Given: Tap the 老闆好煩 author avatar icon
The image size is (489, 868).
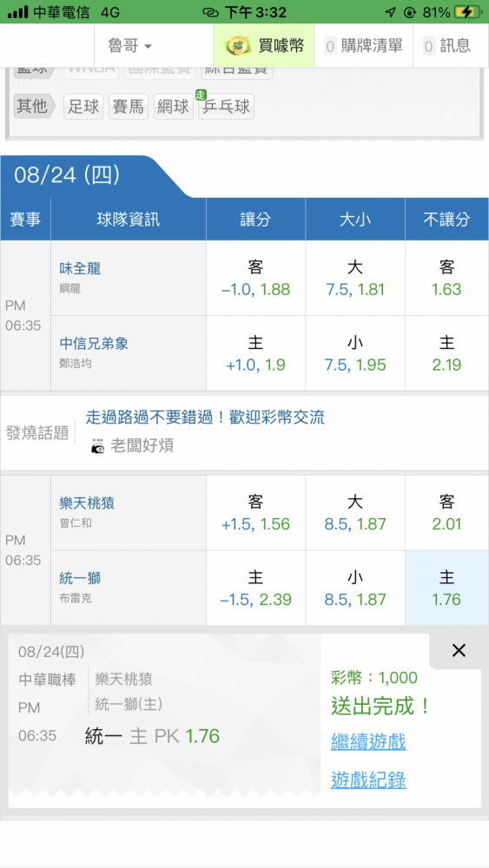Looking at the screenshot, I should [x=97, y=446].
